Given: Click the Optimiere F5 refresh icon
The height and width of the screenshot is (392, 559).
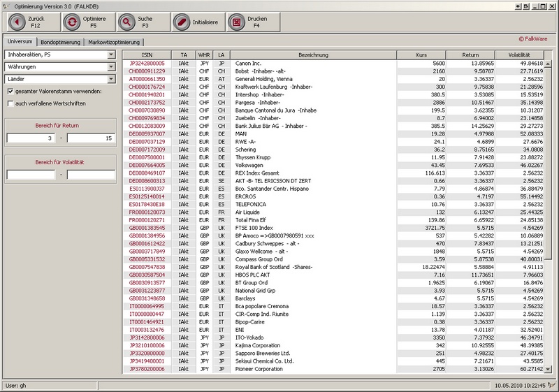Looking at the screenshot, I should pyautogui.click(x=72, y=22).
